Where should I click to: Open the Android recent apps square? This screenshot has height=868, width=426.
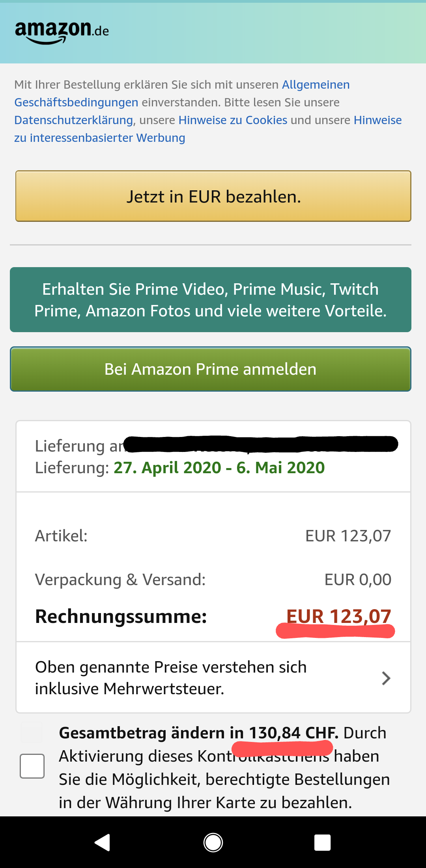[322, 843]
